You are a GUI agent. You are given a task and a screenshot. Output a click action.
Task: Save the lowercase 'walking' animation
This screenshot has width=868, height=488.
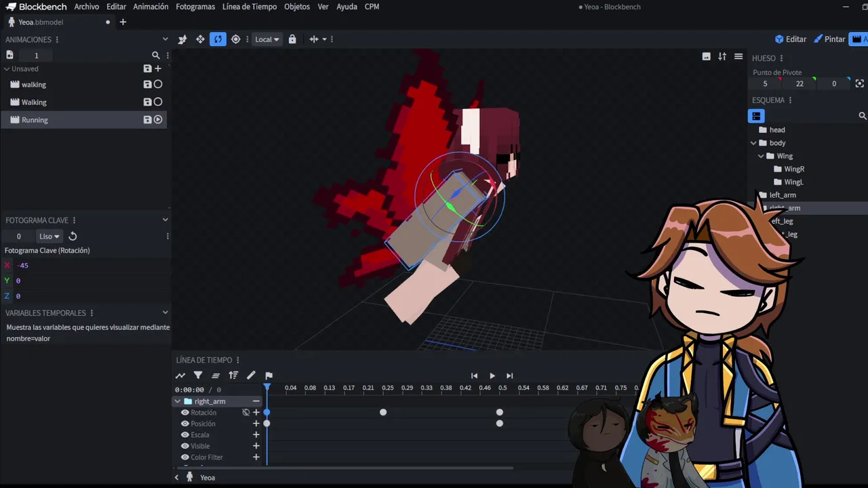147,84
